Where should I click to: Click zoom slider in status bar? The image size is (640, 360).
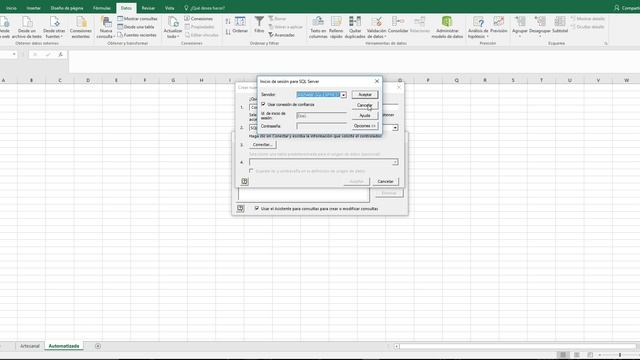pos(620,355)
